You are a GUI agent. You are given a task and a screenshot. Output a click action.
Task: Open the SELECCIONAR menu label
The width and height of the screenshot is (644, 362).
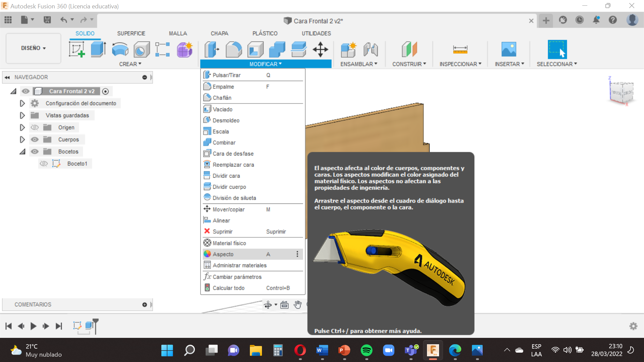pyautogui.click(x=556, y=64)
